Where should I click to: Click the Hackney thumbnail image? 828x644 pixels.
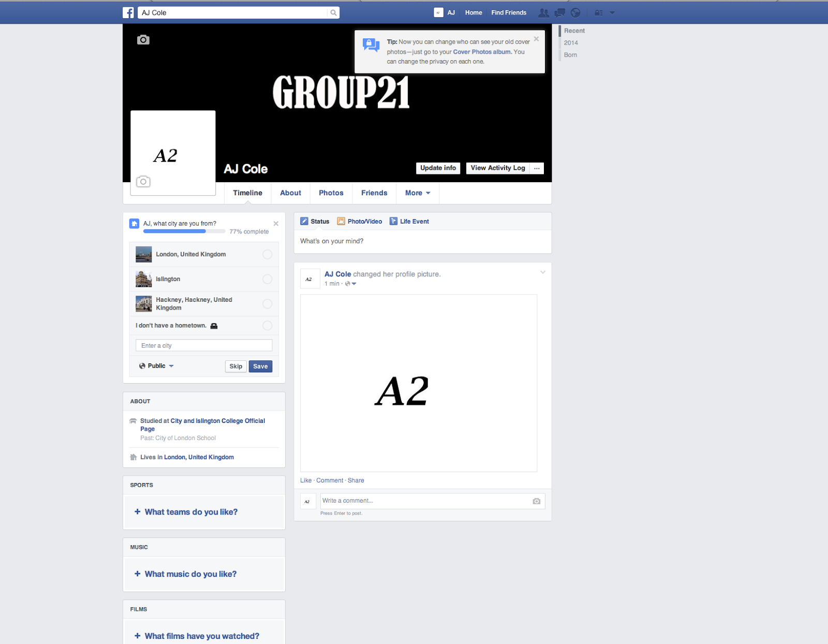pyautogui.click(x=143, y=304)
